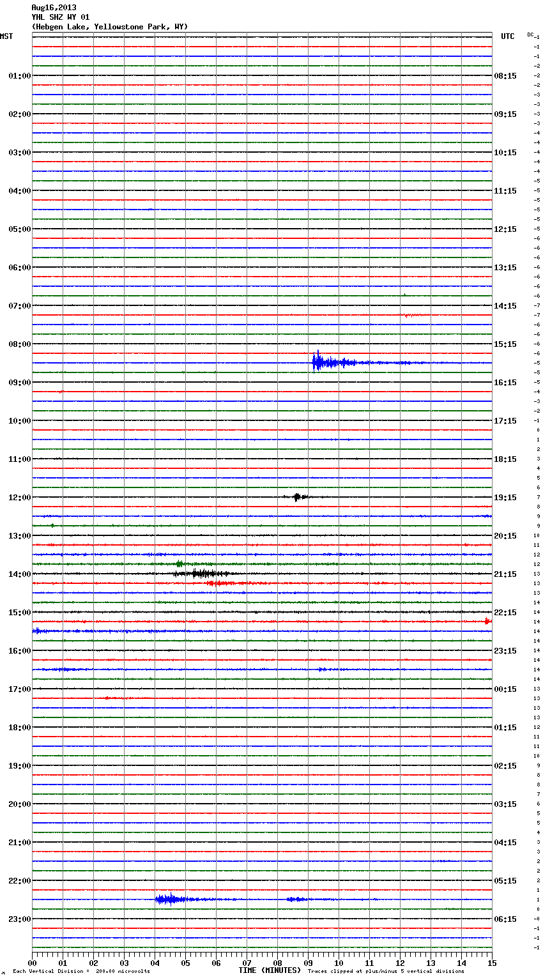Click the date label Aug16,2013
The height and width of the screenshot is (980, 543).
coord(54,8)
